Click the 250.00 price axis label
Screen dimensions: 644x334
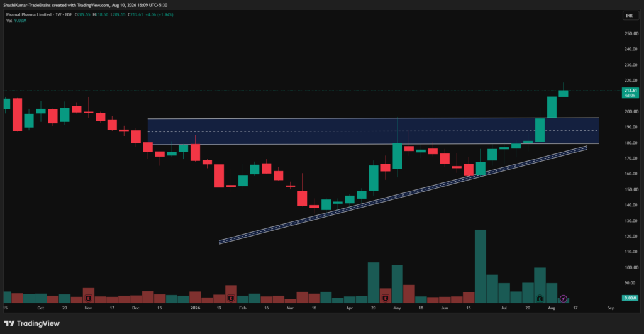point(631,34)
